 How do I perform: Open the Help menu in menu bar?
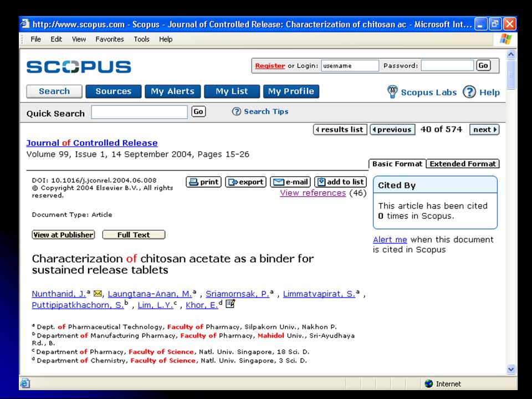click(x=166, y=39)
